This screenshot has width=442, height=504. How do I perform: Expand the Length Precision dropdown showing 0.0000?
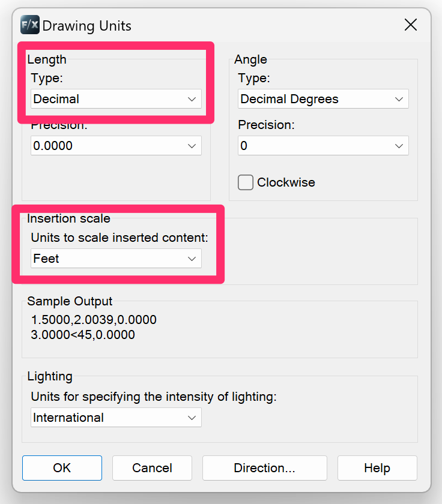116,145
